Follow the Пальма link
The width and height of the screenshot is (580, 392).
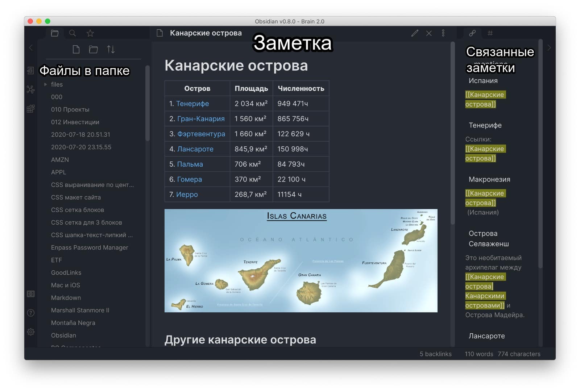click(x=190, y=164)
